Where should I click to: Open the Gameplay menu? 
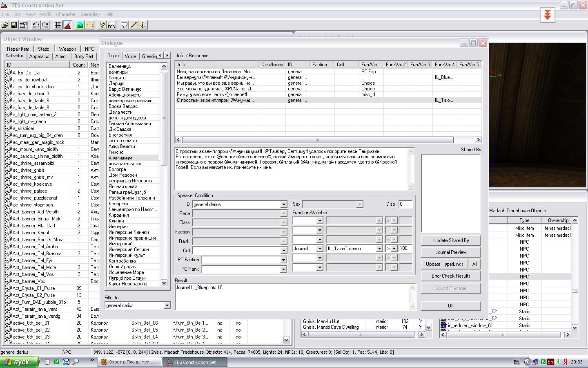coord(90,14)
